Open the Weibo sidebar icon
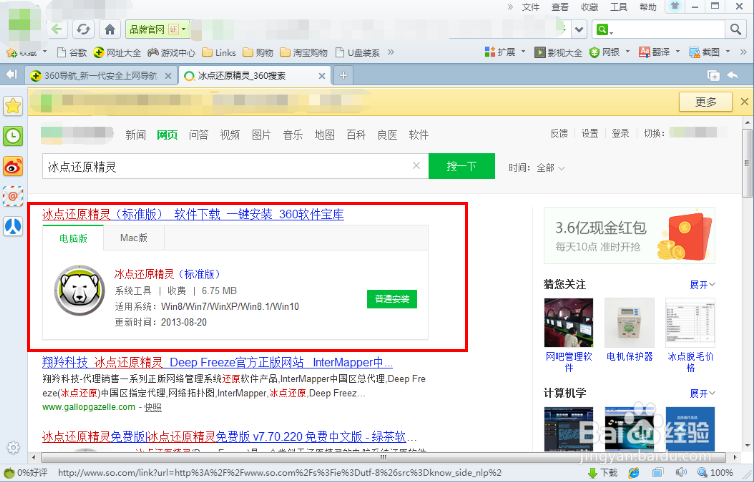The height and width of the screenshot is (482, 754). tap(13, 166)
